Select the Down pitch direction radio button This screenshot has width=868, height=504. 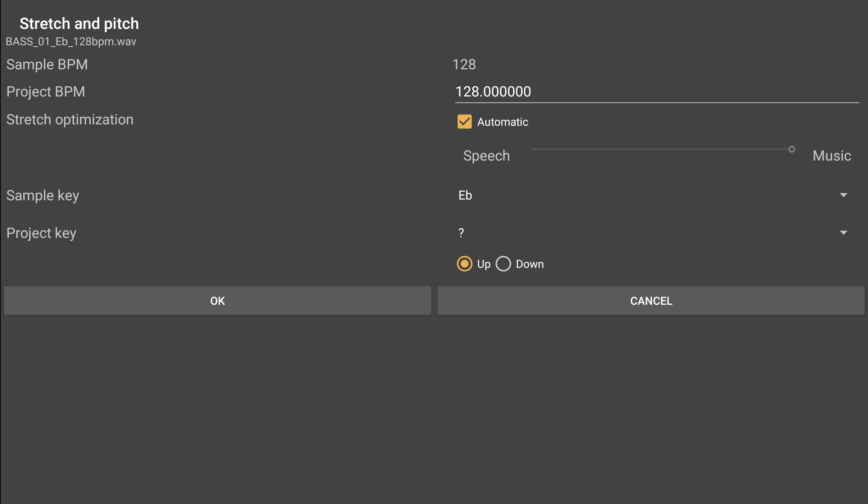click(x=503, y=264)
